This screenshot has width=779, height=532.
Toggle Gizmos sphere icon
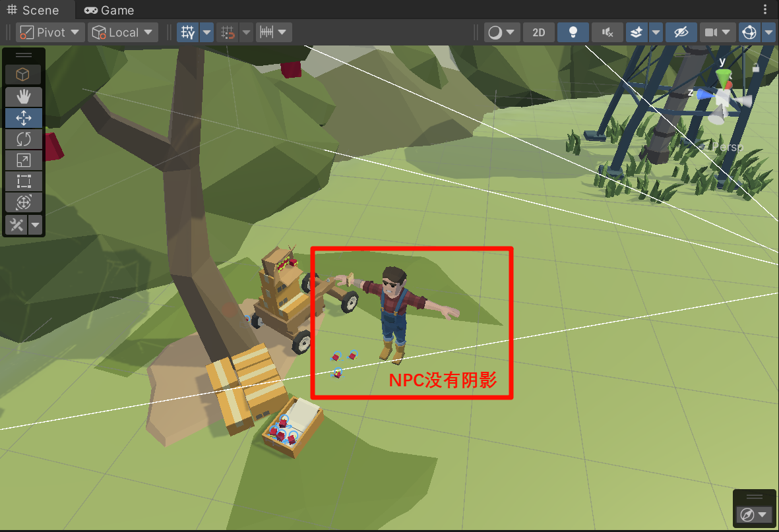pyautogui.click(x=749, y=32)
